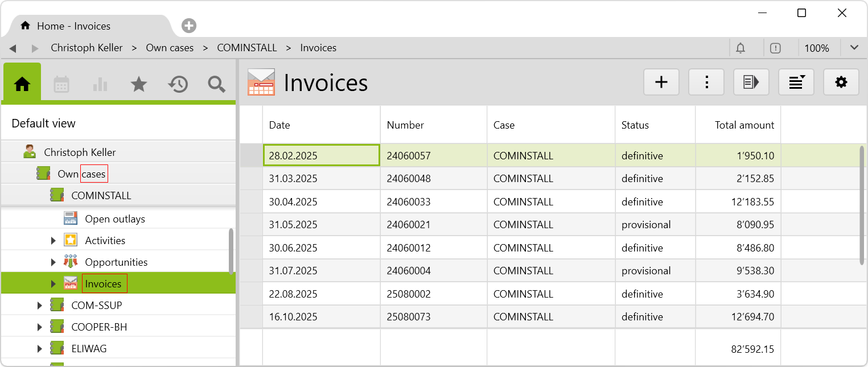868x367 pixels.
Task: Select Open outlays in the tree
Action: point(114,219)
